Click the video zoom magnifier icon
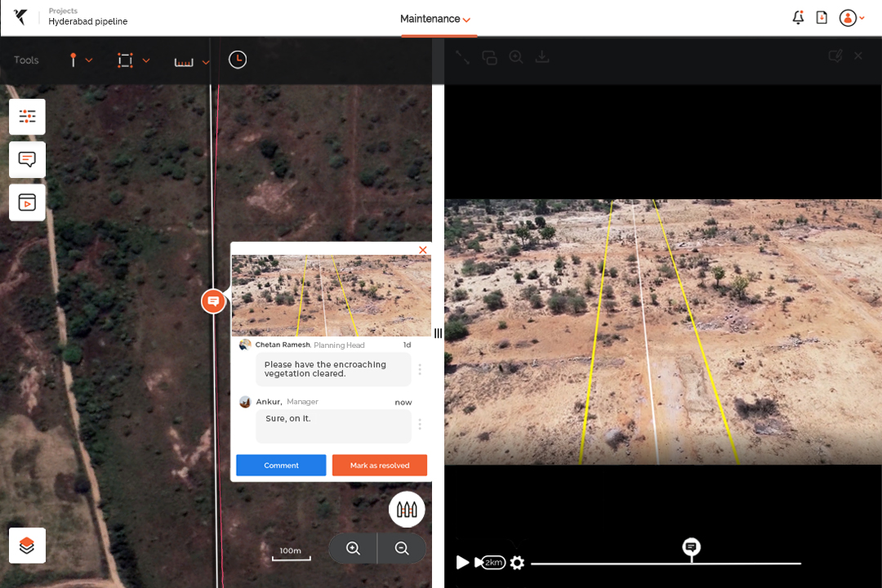This screenshot has width=882, height=588. (516, 57)
